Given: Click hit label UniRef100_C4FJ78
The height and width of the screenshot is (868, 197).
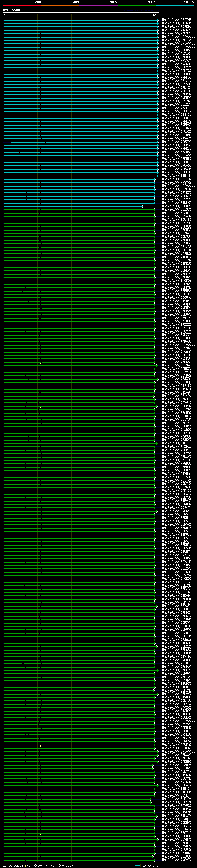Looking at the screenshot, I should (176, 443).
